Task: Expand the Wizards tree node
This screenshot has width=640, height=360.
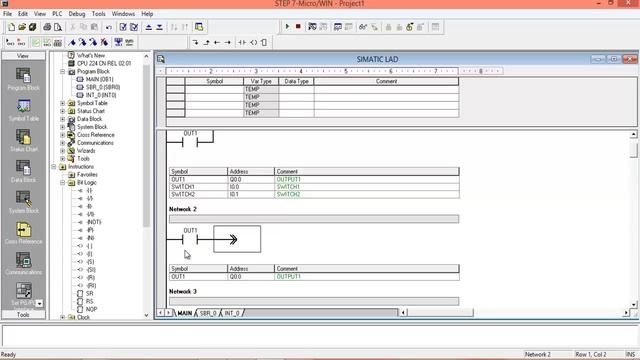Action: coord(63,151)
